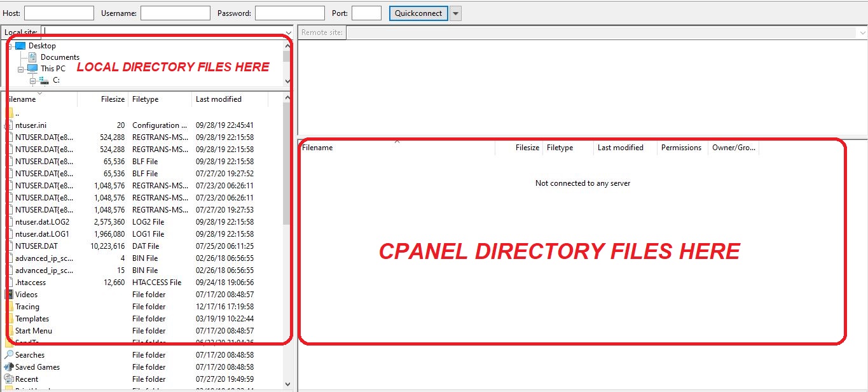Click the This PC computer icon
The height and width of the screenshot is (392, 868).
pyautogui.click(x=32, y=69)
